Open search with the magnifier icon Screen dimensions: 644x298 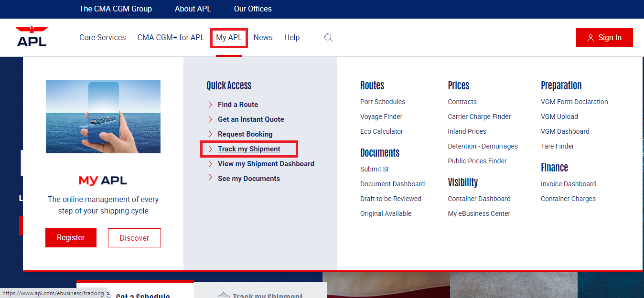pyautogui.click(x=328, y=38)
